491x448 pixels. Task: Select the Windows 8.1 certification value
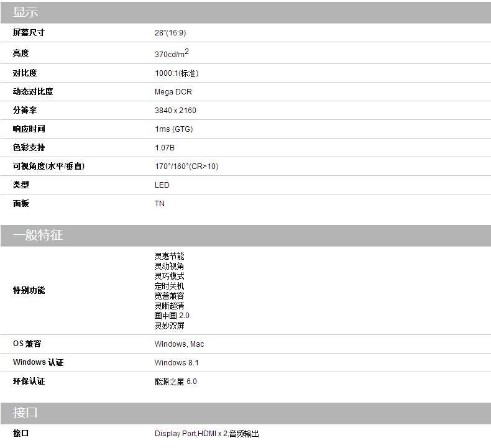click(x=177, y=363)
